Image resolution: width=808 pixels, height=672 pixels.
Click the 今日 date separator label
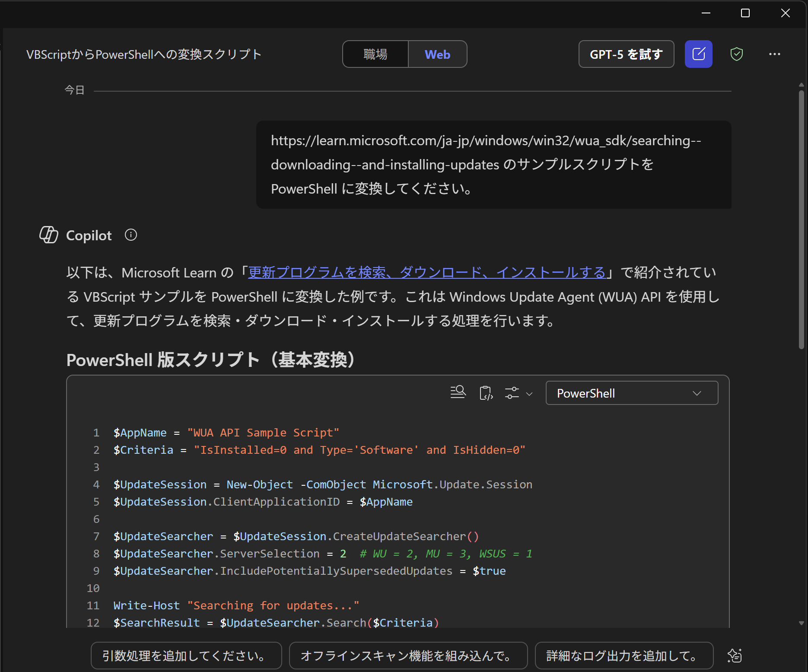point(74,90)
